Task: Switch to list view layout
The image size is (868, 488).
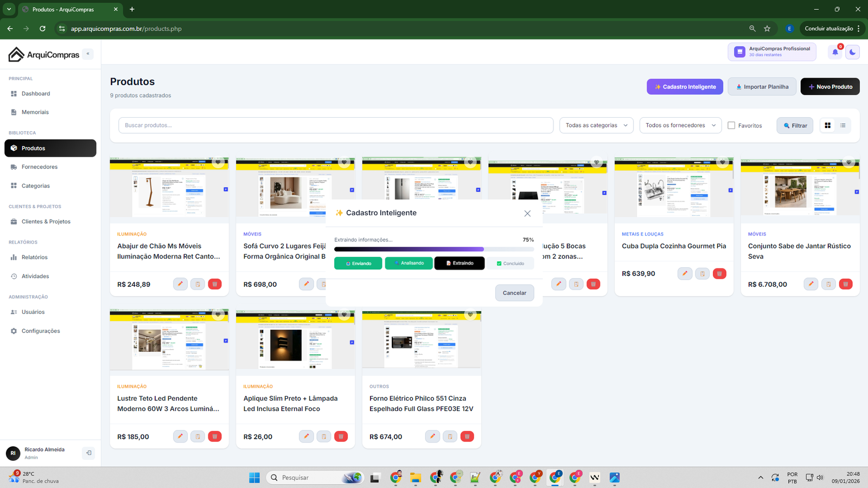Action: coord(843,125)
